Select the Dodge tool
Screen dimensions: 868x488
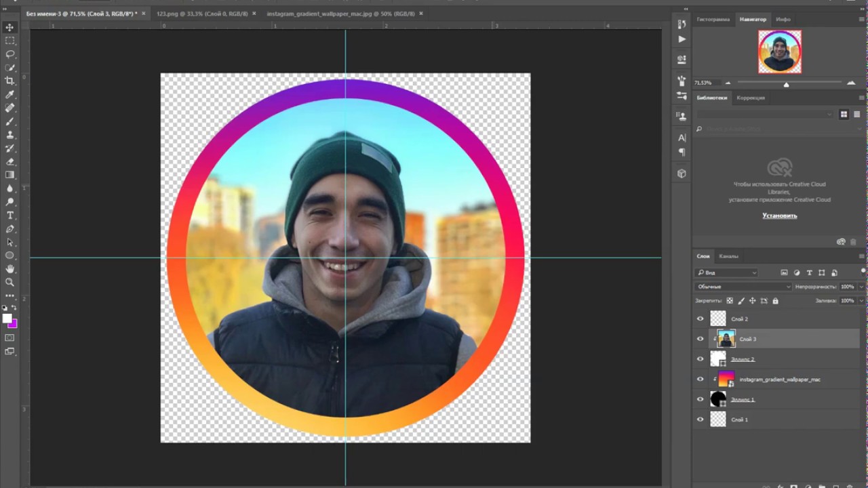click(x=9, y=202)
